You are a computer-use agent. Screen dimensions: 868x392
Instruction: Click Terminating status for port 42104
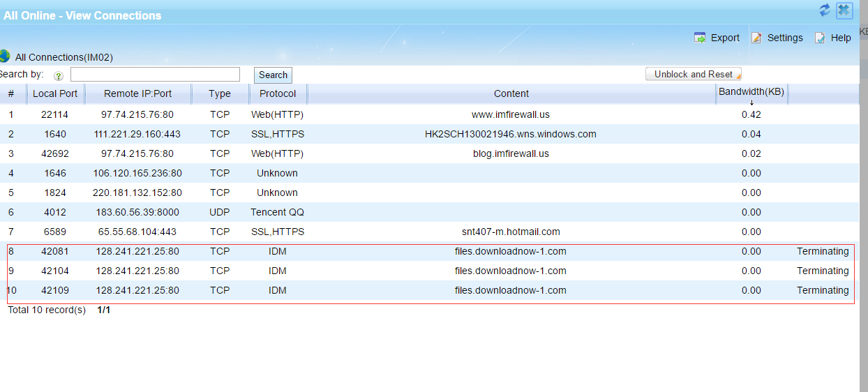(x=823, y=271)
